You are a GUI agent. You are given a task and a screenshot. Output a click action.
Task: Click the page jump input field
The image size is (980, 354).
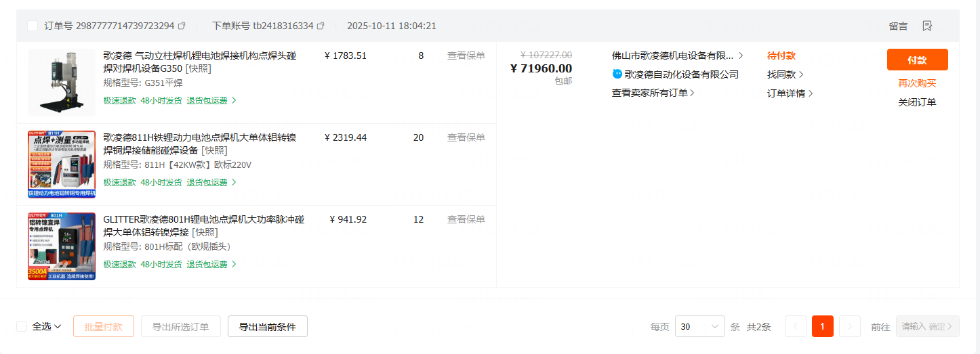913,326
